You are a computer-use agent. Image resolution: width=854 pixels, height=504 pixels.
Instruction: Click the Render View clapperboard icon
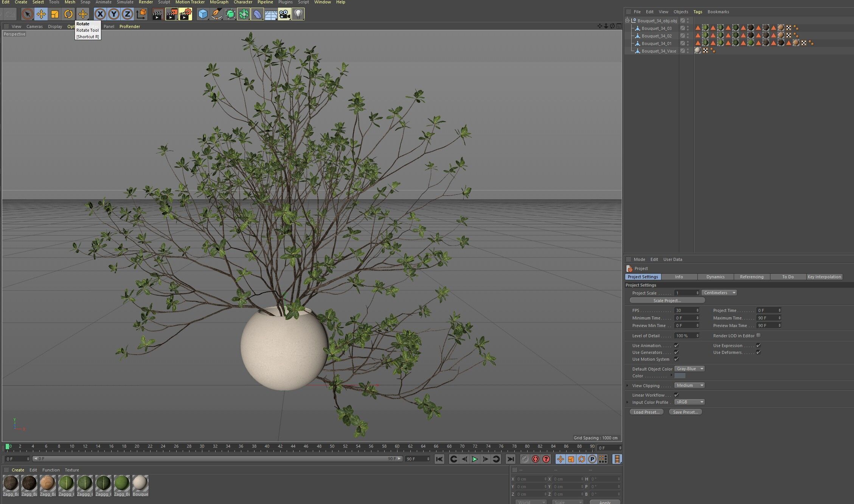click(x=157, y=14)
